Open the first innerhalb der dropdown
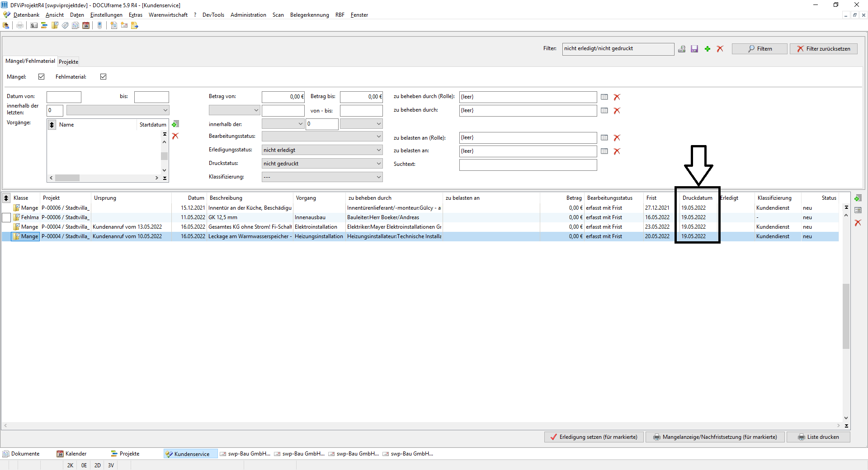868x470 pixels. point(283,124)
